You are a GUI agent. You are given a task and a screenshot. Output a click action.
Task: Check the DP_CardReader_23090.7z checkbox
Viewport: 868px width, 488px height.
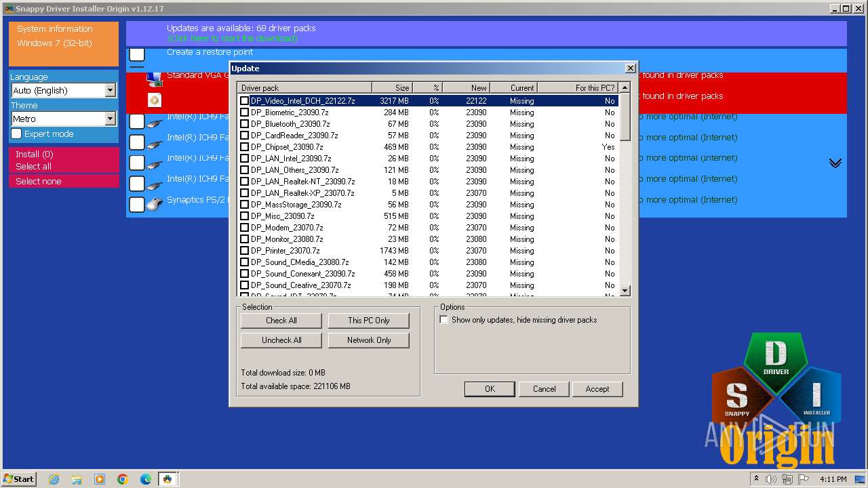[245, 136]
